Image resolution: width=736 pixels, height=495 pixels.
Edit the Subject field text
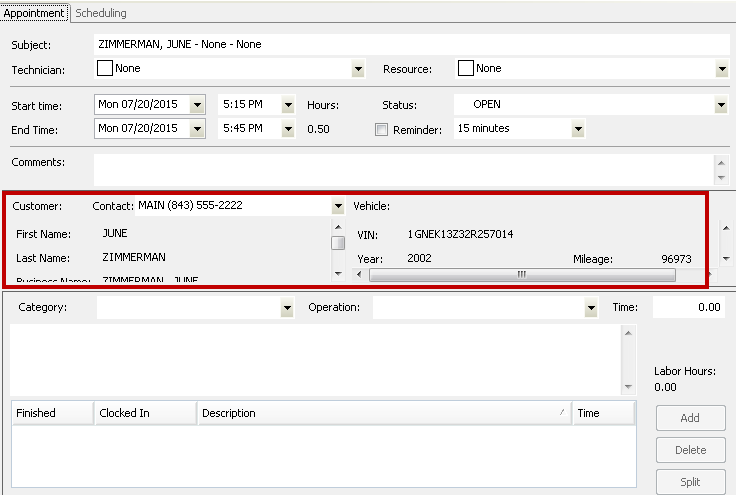point(411,45)
